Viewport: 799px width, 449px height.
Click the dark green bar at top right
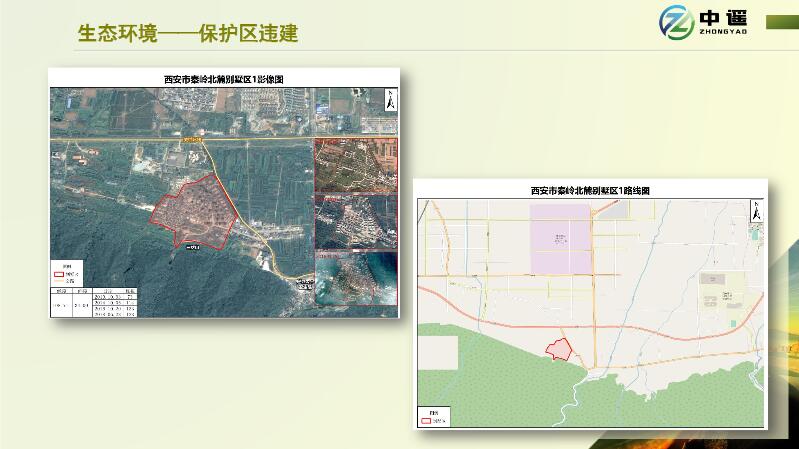781,20
